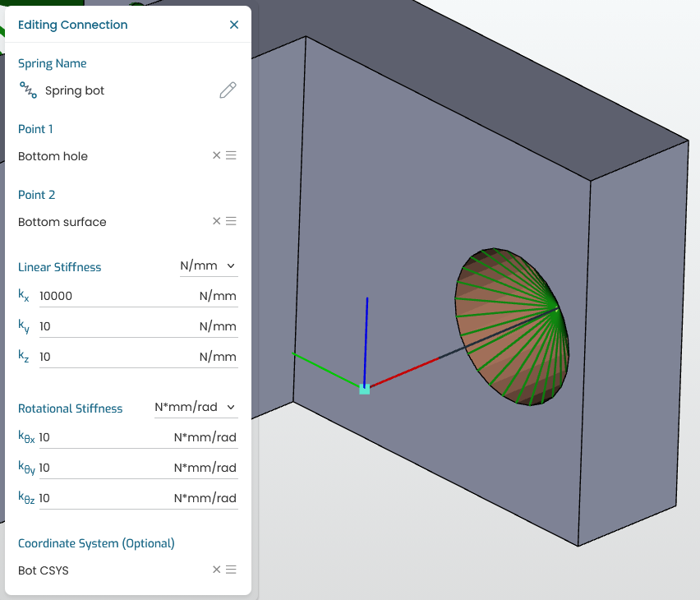Open the Rotational Stiffness N*mm/rad units dropdown
700x600 pixels.
[196, 407]
